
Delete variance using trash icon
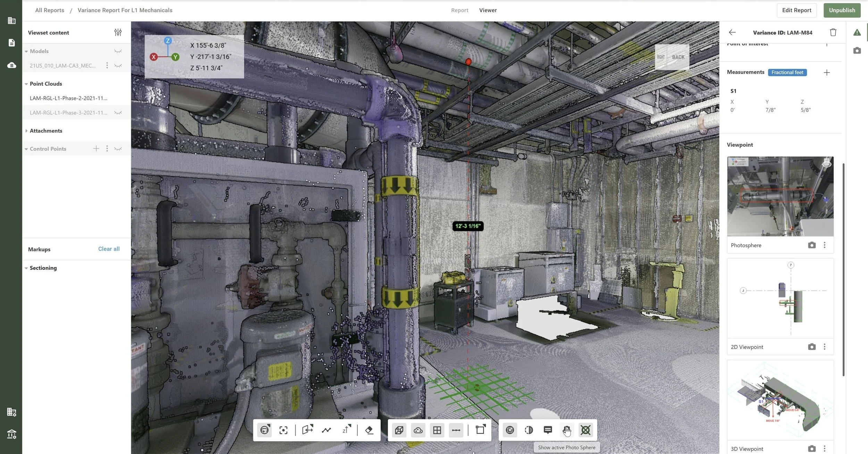[833, 32]
